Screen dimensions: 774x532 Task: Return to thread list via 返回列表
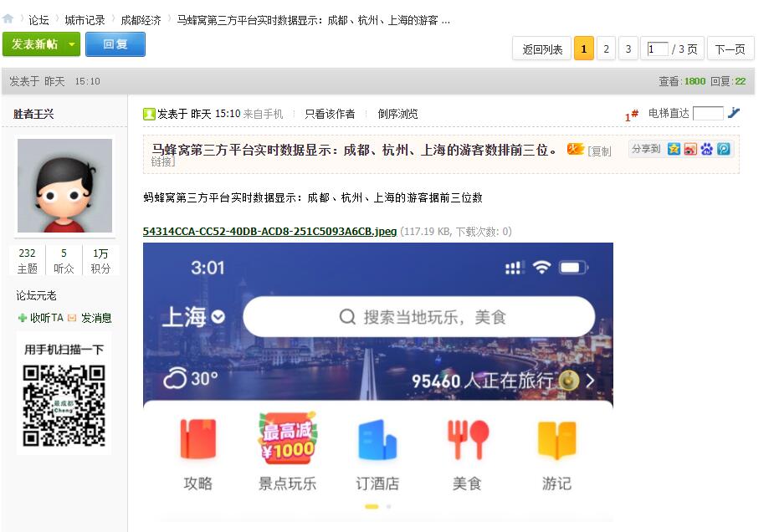(541, 49)
